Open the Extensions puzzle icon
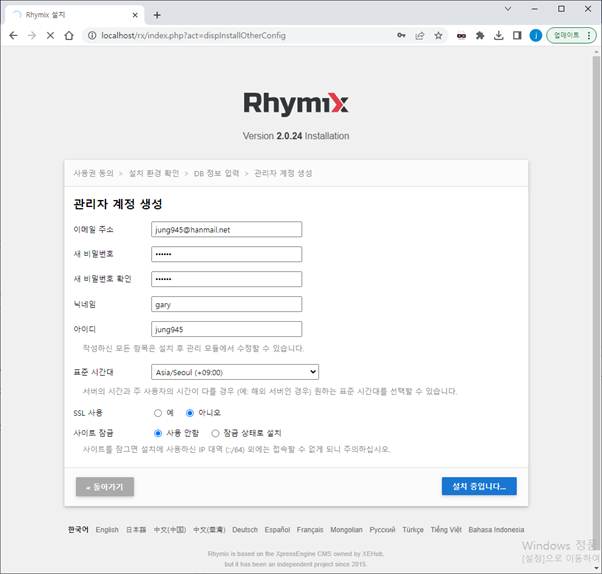 [x=480, y=36]
